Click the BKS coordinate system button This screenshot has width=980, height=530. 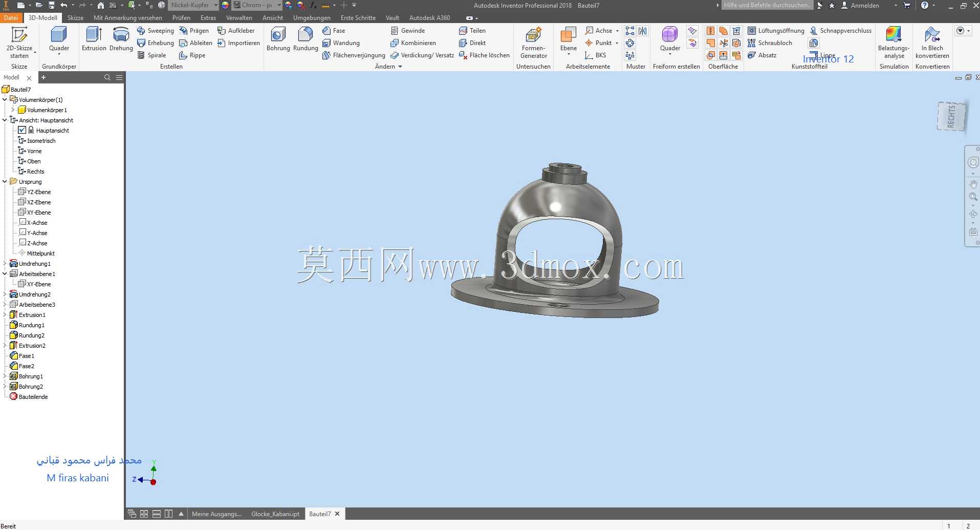click(596, 55)
